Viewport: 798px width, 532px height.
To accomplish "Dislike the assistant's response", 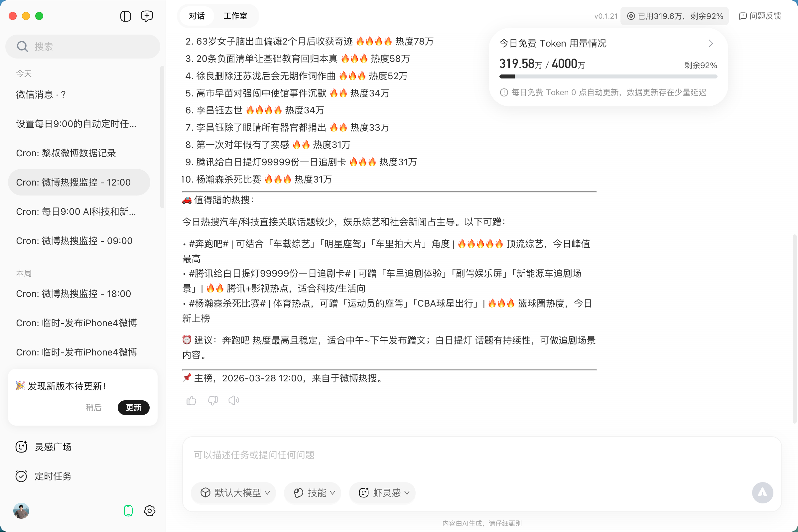I will click(x=212, y=400).
